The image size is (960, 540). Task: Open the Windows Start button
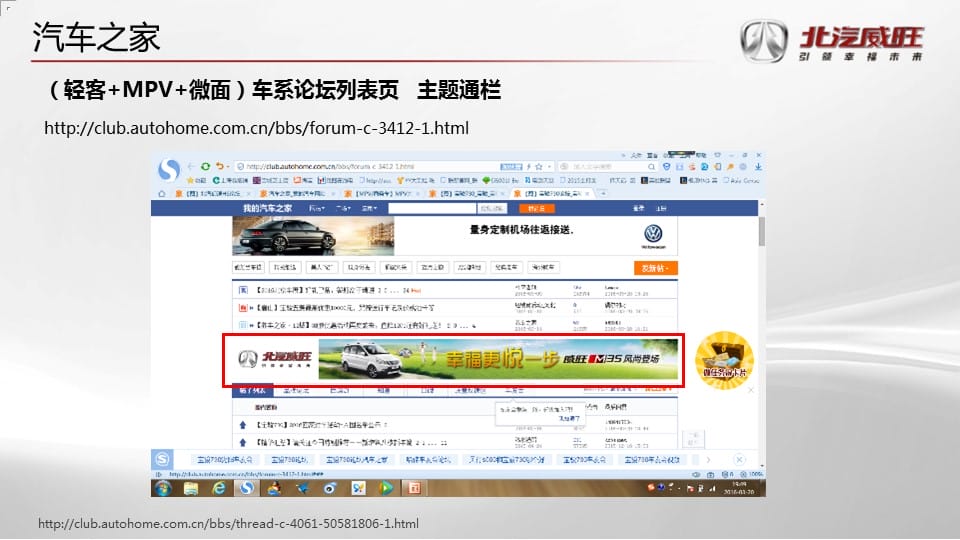(x=163, y=487)
